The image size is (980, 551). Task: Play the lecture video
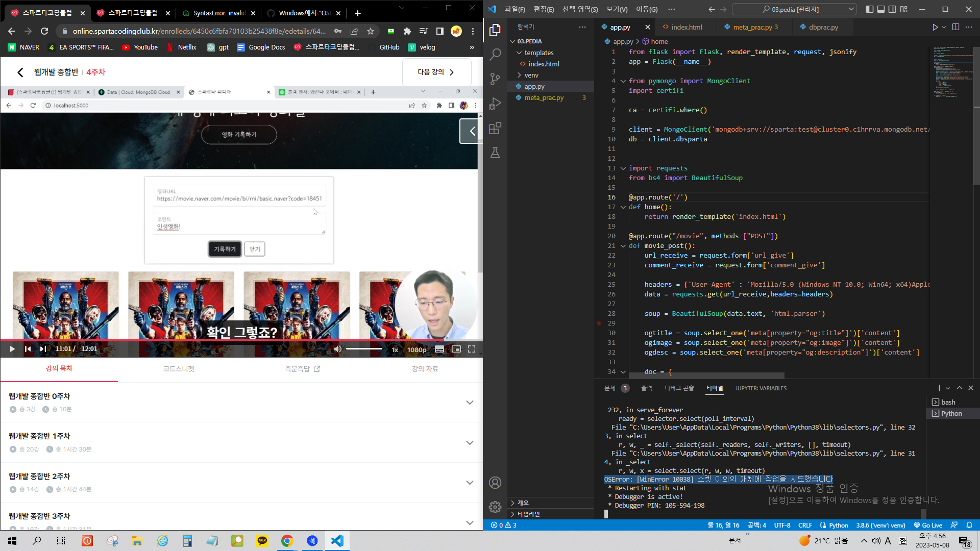[12, 349]
